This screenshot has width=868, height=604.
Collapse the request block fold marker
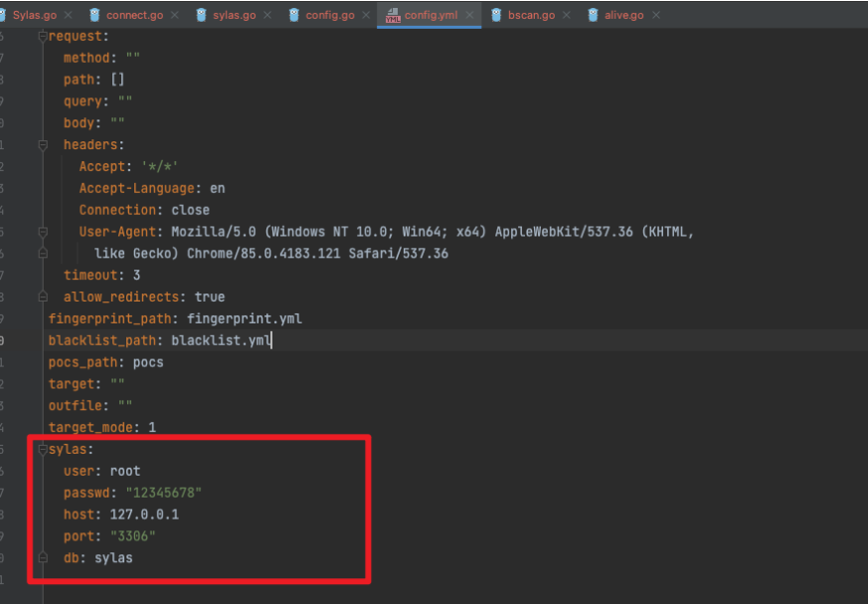coord(43,37)
